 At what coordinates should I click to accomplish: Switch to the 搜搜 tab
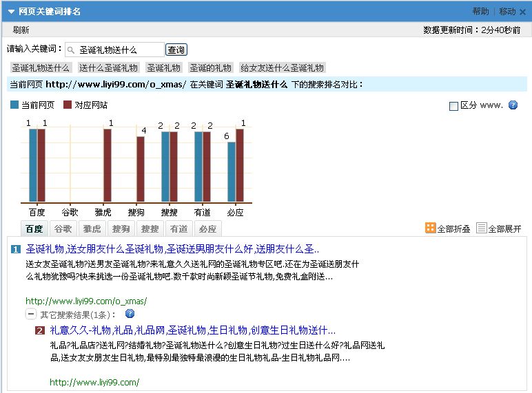coord(150,229)
